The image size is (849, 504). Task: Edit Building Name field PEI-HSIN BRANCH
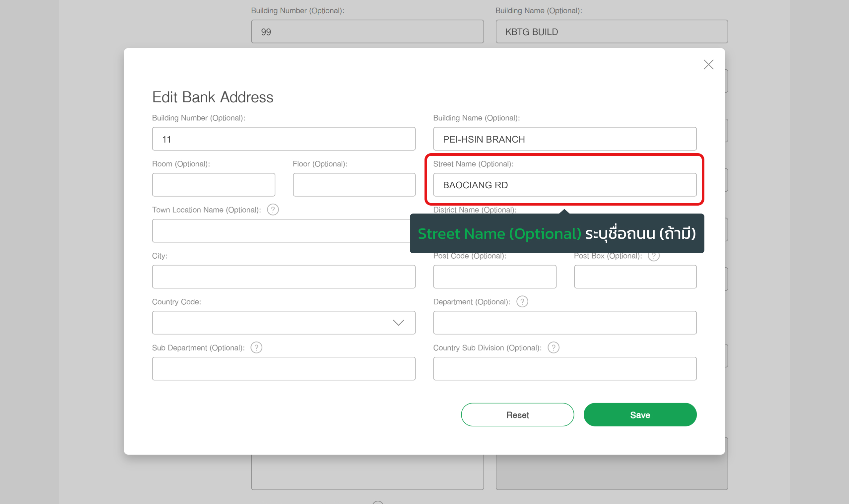[x=565, y=139]
